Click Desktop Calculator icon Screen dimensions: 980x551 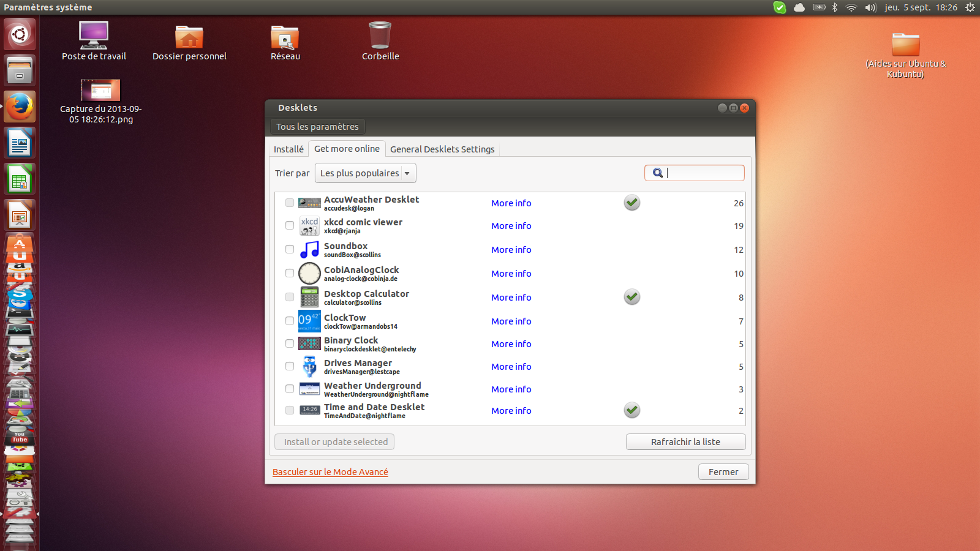[309, 297]
